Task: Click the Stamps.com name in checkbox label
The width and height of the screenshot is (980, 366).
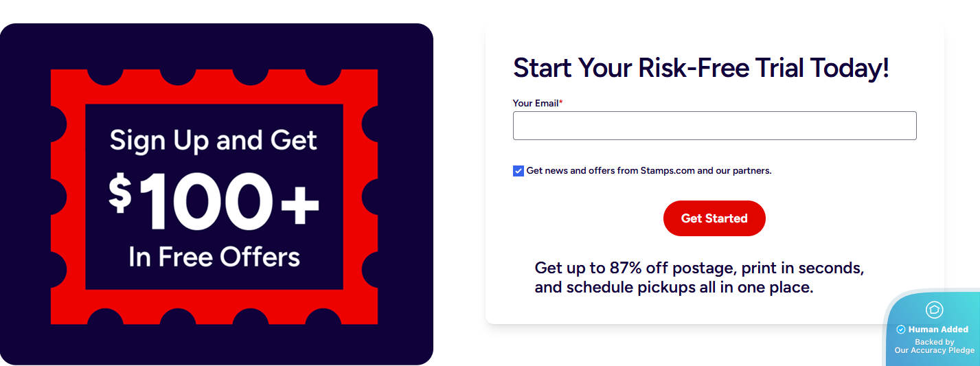Action: click(x=668, y=171)
